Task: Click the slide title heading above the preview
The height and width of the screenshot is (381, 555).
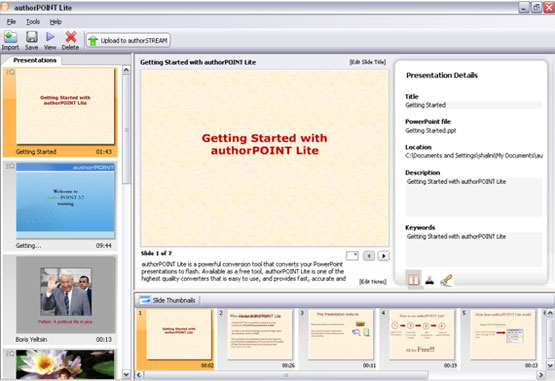Action: pos(198,62)
